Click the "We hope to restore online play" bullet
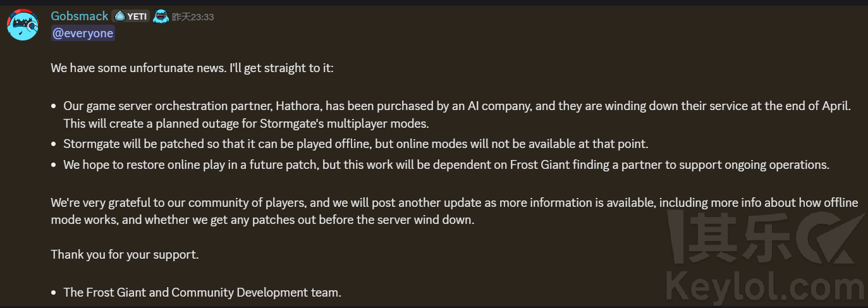 (446, 165)
